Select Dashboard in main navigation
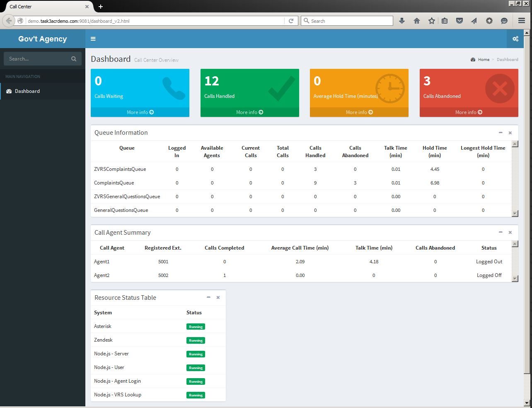Screen dimensions: 532x408 (43, 91)
